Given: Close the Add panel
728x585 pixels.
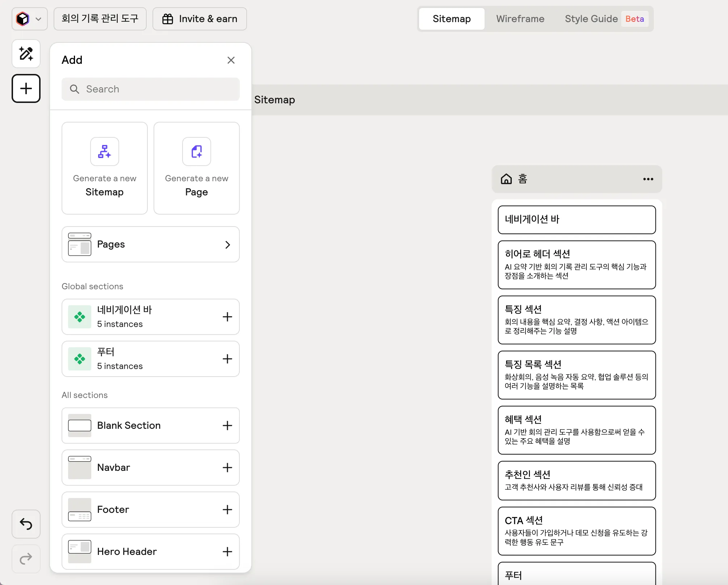Looking at the screenshot, I should point(231,60).
